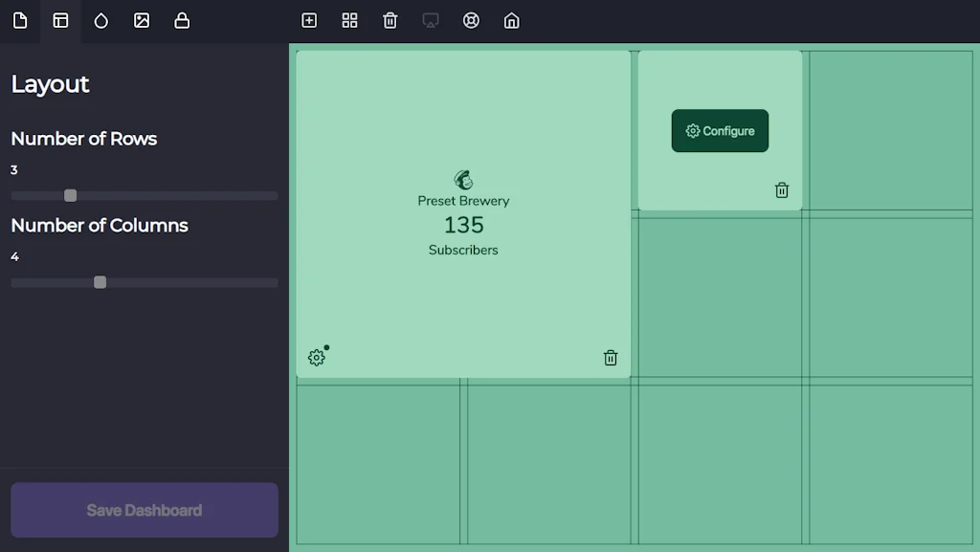Viewport: 980px width, 552px height.
Task: Adjust the Number of Rows slider
Action: (69, 195)
